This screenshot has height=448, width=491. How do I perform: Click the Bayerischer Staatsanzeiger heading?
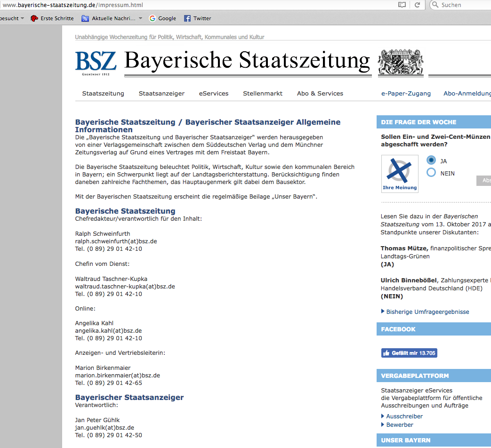129,397
